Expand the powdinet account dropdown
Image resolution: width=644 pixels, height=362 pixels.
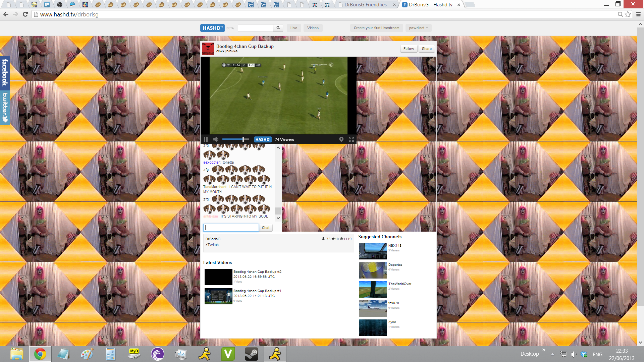[418, 28]
